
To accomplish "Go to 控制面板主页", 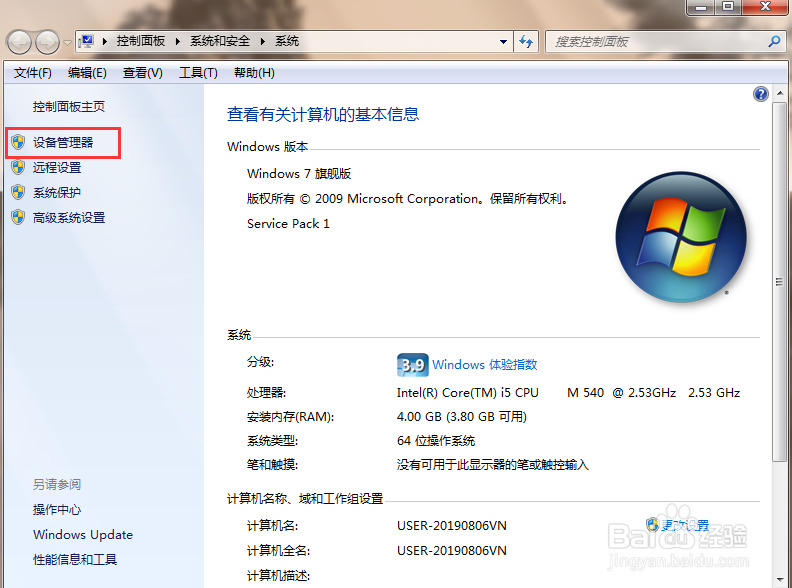I will tap(69, 107).
